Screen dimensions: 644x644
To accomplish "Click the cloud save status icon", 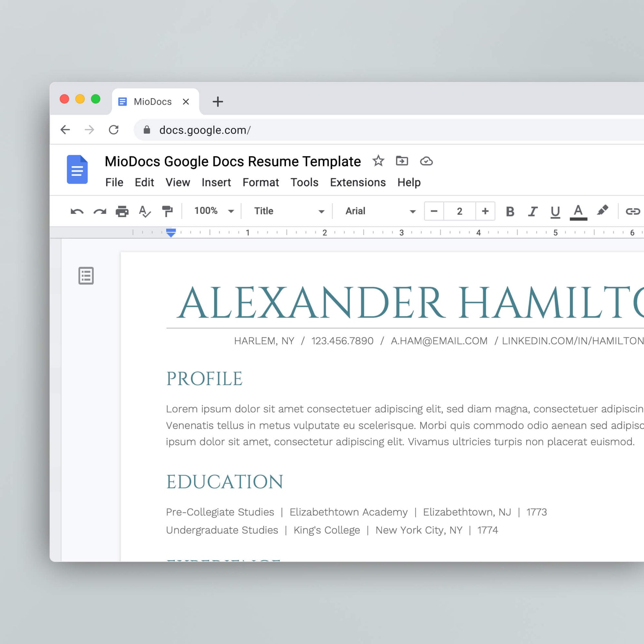I will click(427, 161).
